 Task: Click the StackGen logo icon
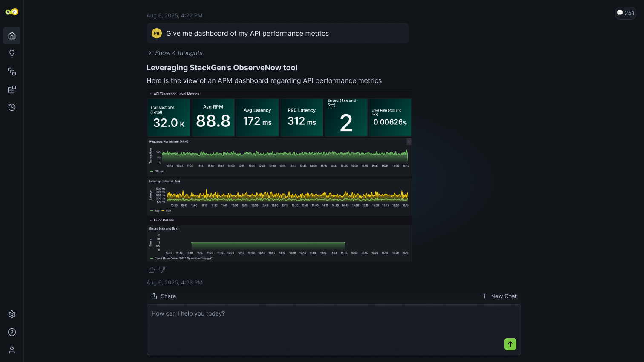tap(12, 12)
